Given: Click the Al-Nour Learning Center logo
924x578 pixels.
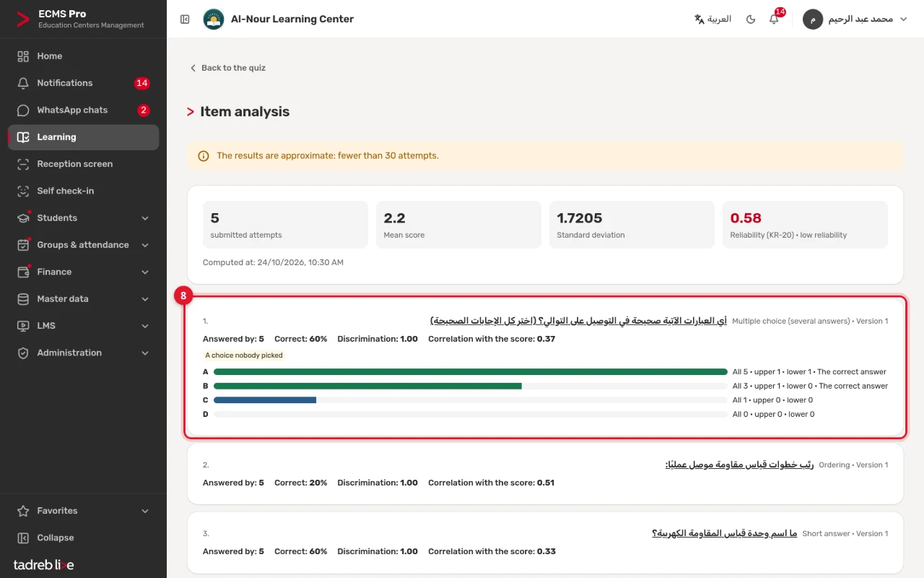Looking at the screenshot, I should (x=214, y=20).
